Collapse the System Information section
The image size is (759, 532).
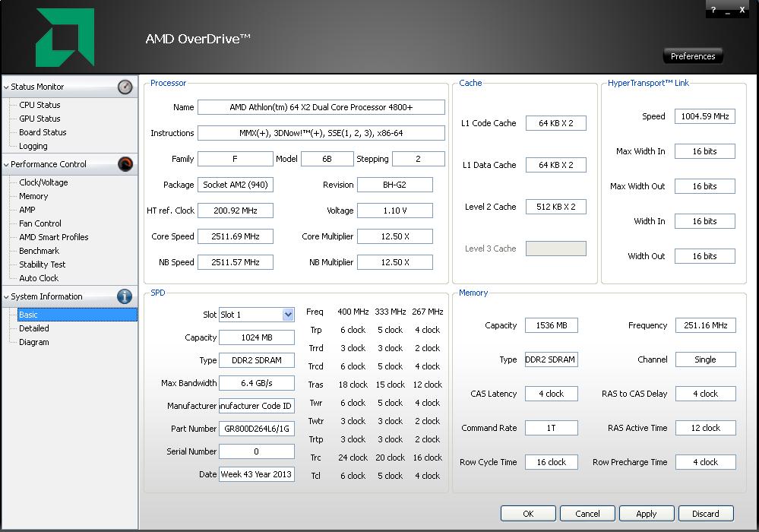(x=6, y=296)
